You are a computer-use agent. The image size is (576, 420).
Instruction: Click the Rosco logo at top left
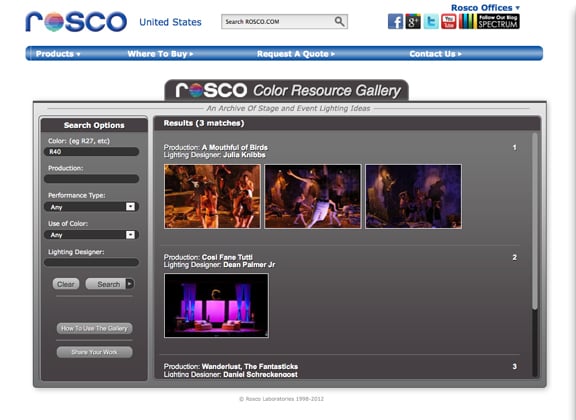tap(76, 21)
